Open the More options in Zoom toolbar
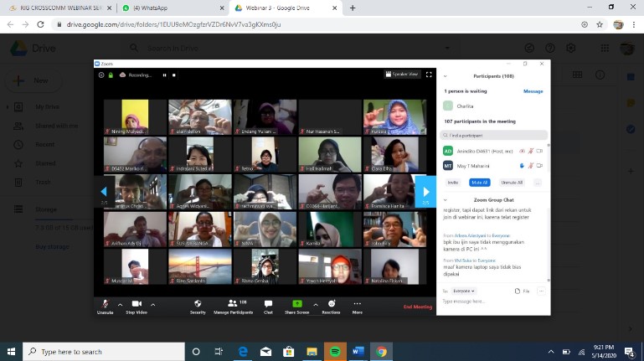Viewport: 644px width, 361px height. click(x=358, y=307)
